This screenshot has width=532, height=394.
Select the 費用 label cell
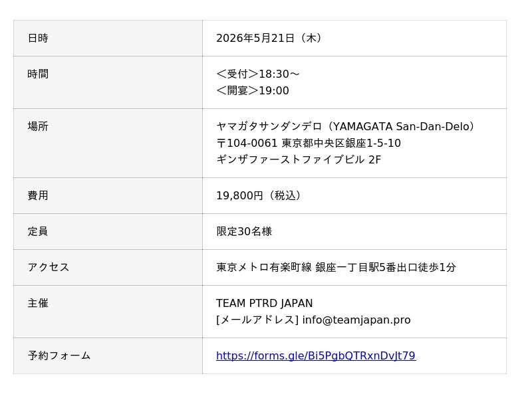tap(108, 195)
